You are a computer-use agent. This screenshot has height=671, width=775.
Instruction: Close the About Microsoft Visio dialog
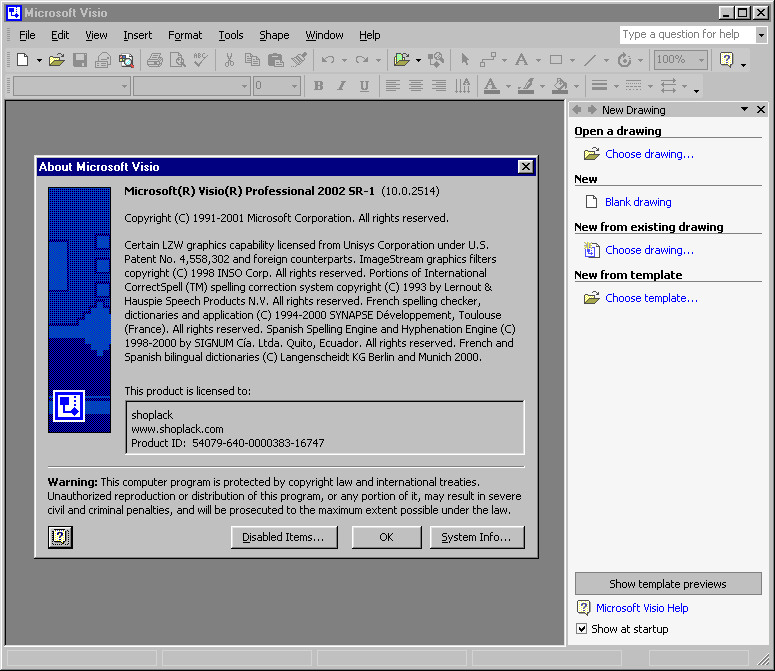(526, 167)
